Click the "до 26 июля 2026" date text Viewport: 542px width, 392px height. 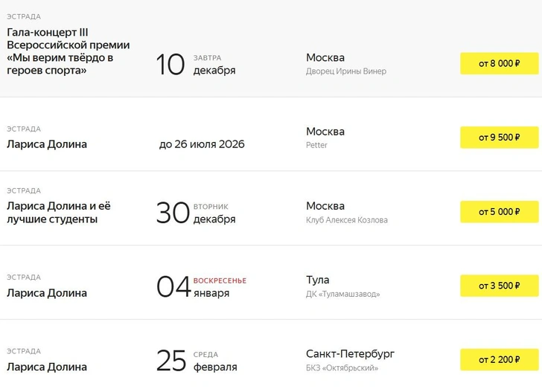coord(202,144)
